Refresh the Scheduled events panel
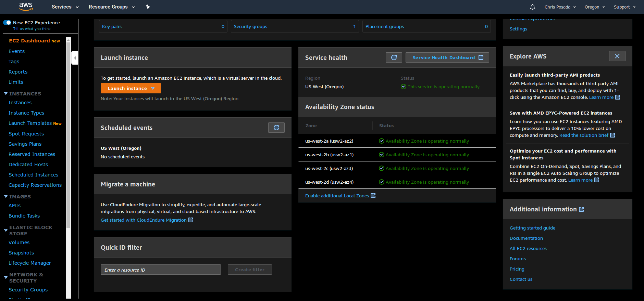The height and width of the screenshot is (301, 644). click(x=276, y=128)
